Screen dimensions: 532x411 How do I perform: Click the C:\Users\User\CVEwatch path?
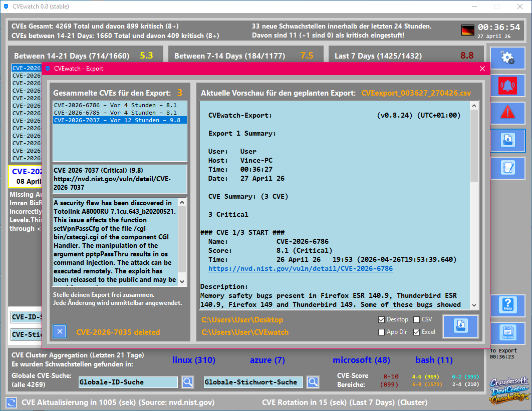pyautogui.click(x=245, y=332)
